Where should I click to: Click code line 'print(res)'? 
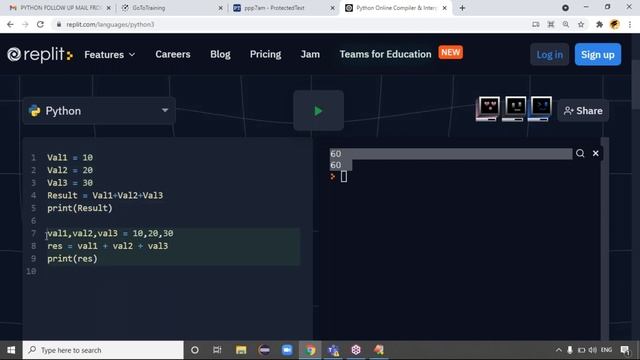point(72,259)
